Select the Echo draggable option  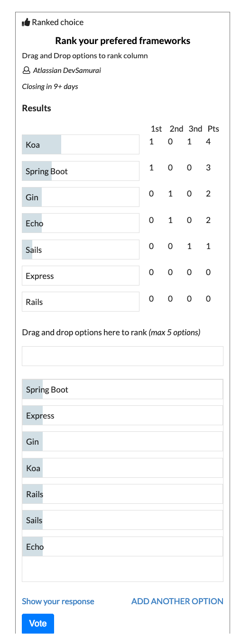[x=122, y=546]
